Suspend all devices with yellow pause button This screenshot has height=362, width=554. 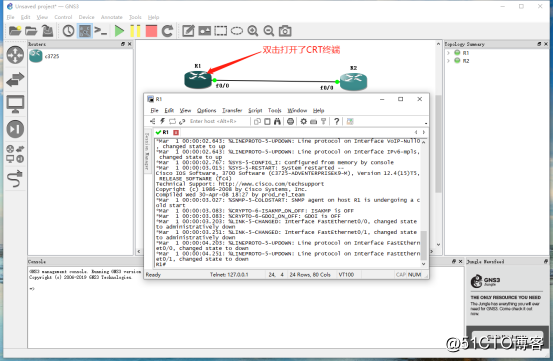pyautogui.click(x=135, y=31)
